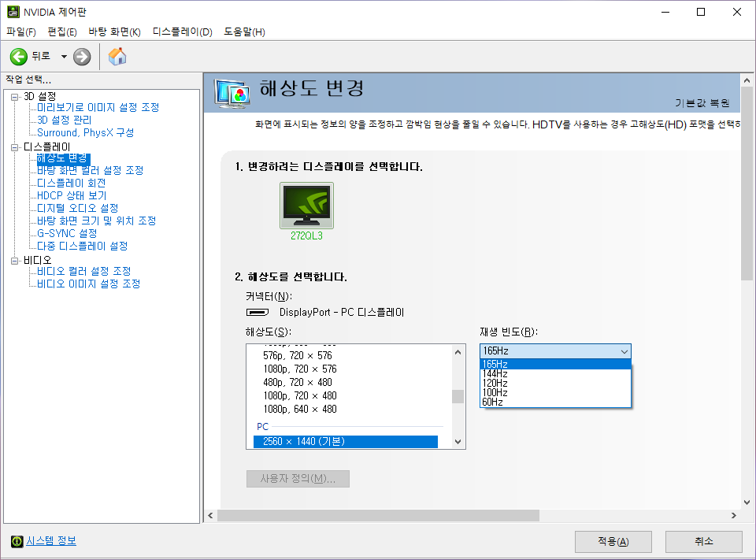
Task: Click the horizontal scrollbar thumb
Action: 378,516
